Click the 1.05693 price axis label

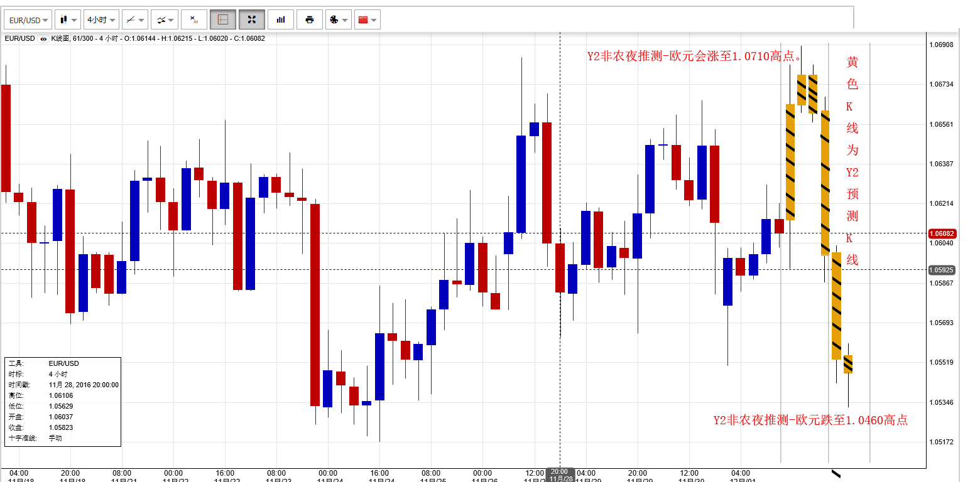pos(940,323)
